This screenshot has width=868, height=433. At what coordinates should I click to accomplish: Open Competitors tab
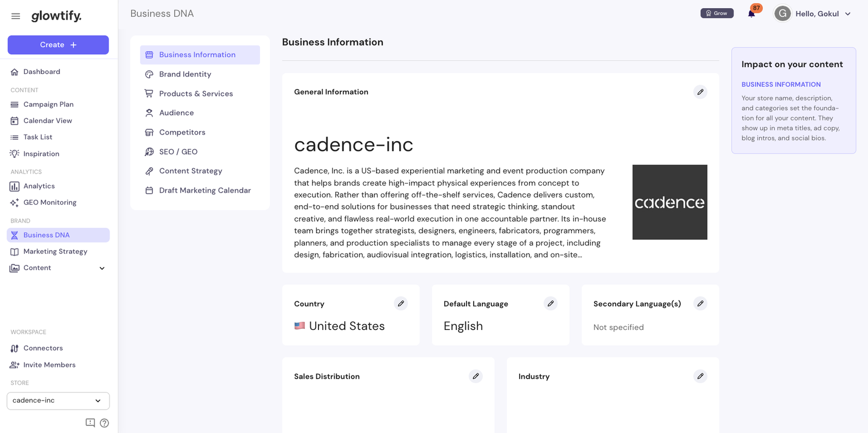(200, 132)
